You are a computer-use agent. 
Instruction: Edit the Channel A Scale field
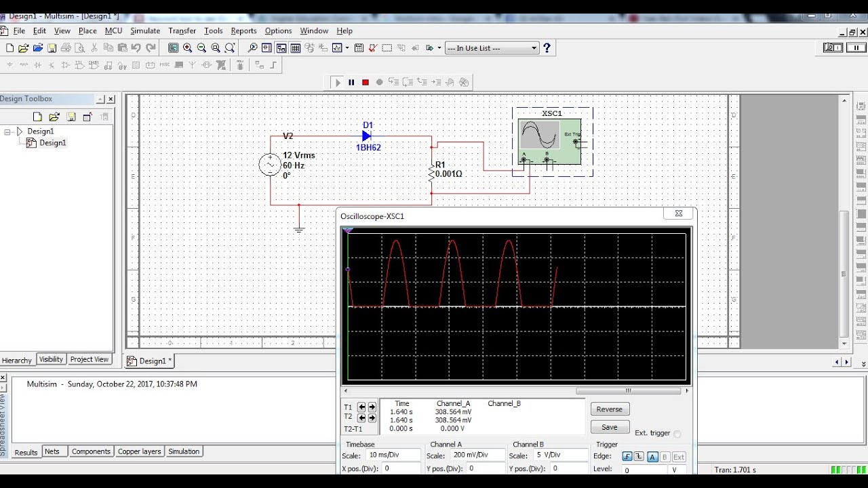coord(477,455)
